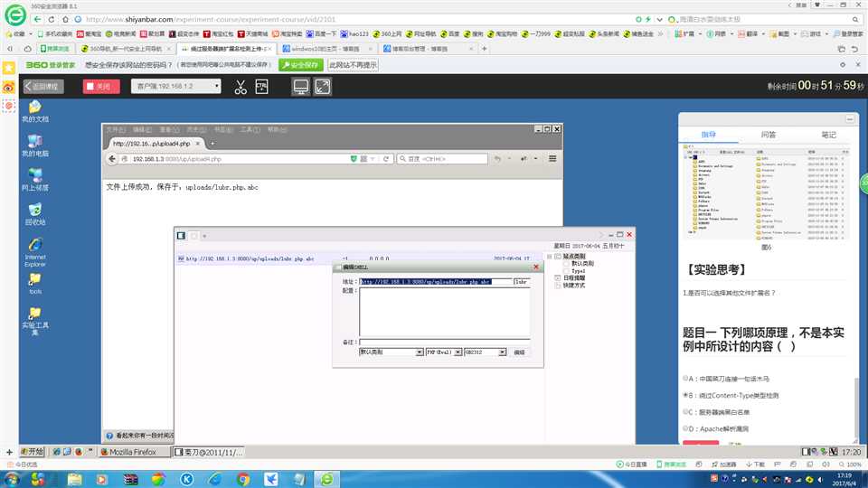Click the Chrome icon in Windows taskbar
Viewport: 868px width, 488px height.
click(242, 479)
